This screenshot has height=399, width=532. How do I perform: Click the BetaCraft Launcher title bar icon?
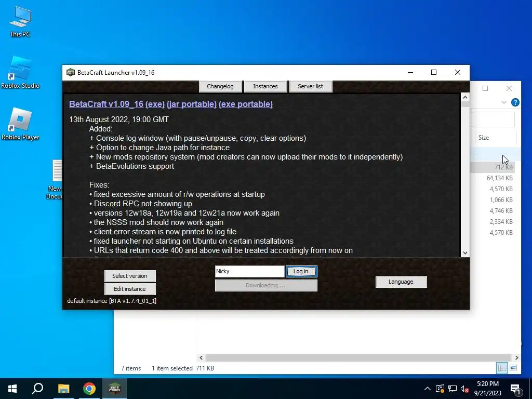click(x=70, y=72)
